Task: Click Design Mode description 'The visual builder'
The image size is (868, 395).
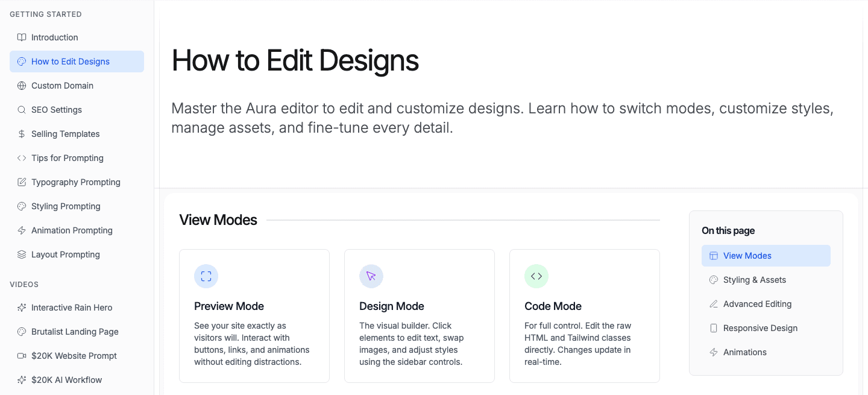Action: point(412,344)
